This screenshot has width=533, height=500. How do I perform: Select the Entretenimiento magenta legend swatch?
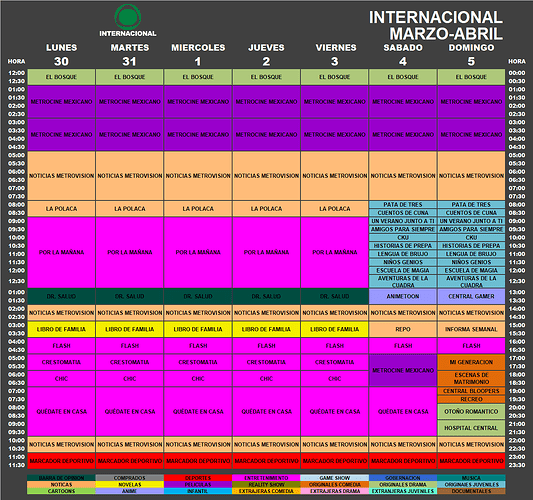[x=266, y=478]
